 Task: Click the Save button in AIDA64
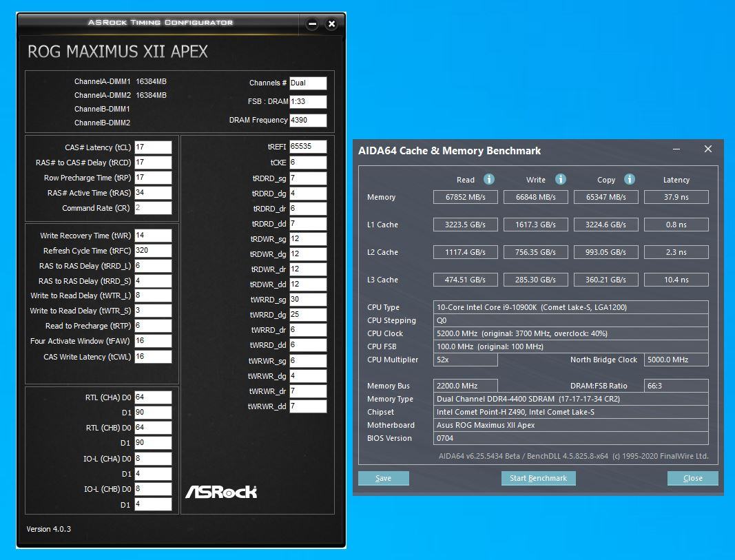click(384, 478)
